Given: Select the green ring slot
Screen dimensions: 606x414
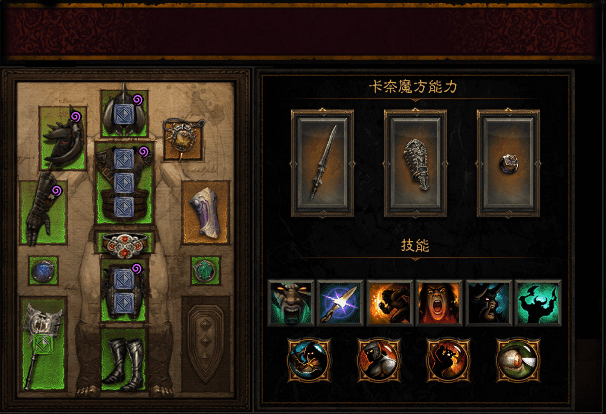Looking at the screenshot, I should (x=205, y=271).
